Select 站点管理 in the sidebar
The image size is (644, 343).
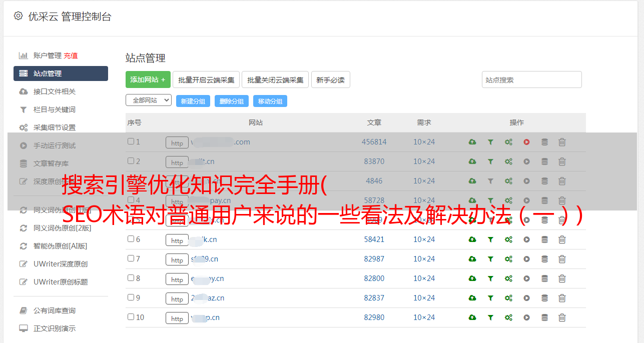point(61,73)
